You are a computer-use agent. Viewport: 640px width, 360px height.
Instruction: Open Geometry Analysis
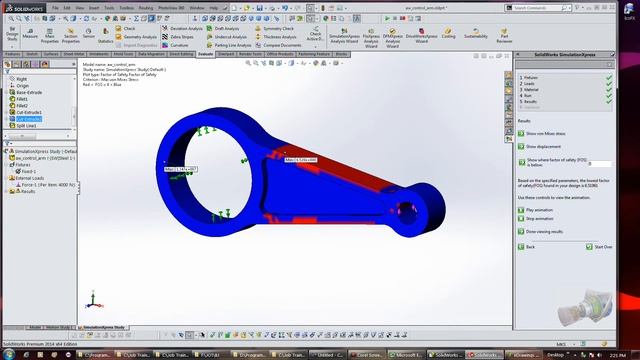click(136, 37)
